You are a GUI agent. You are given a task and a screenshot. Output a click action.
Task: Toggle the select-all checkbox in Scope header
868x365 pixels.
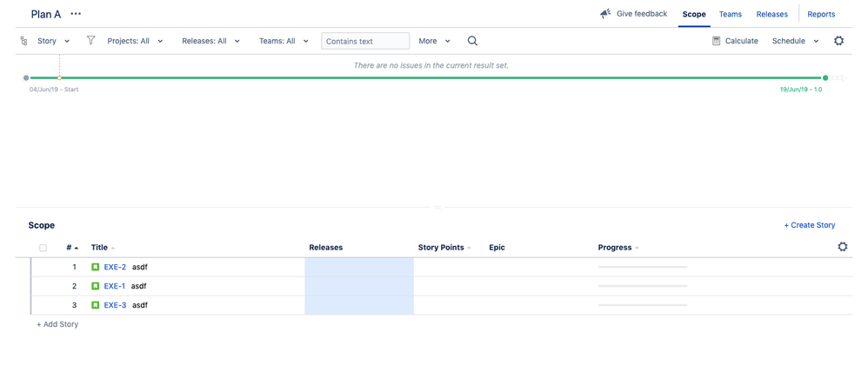point(43,248)
